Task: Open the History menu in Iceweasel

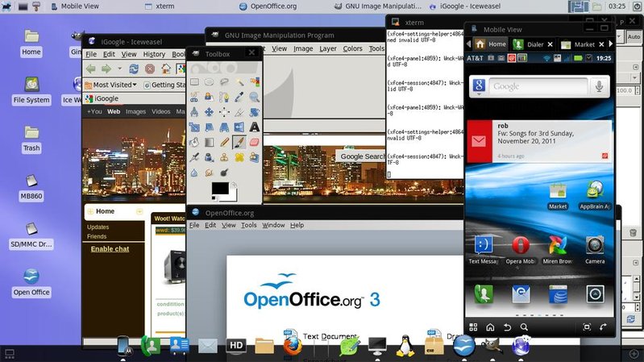Action: [x=154, y=54]
